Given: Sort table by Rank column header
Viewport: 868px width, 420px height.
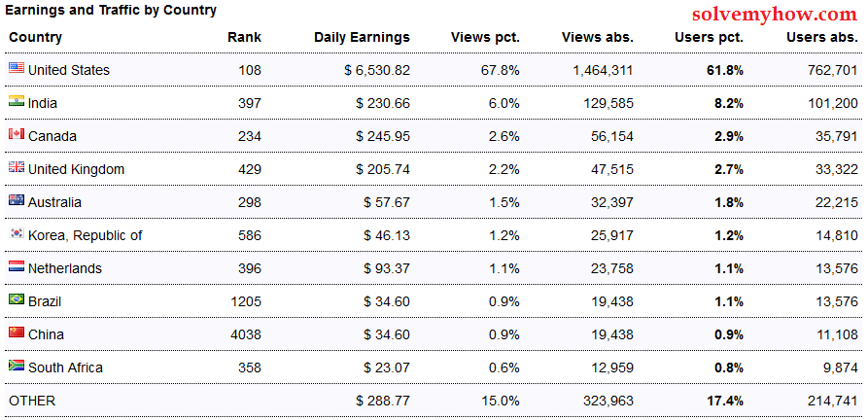Looking at the screenshot, I should [x=244, y=38].
